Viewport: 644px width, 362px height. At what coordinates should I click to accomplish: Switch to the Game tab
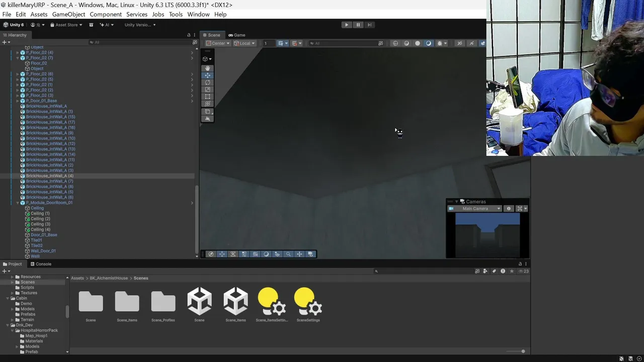[x=236, y=35]
